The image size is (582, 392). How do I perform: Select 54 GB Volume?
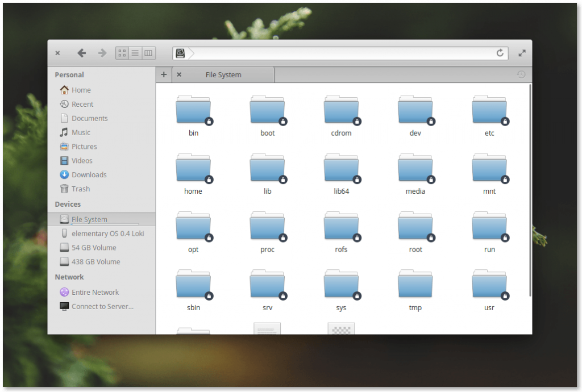[101, 247]
